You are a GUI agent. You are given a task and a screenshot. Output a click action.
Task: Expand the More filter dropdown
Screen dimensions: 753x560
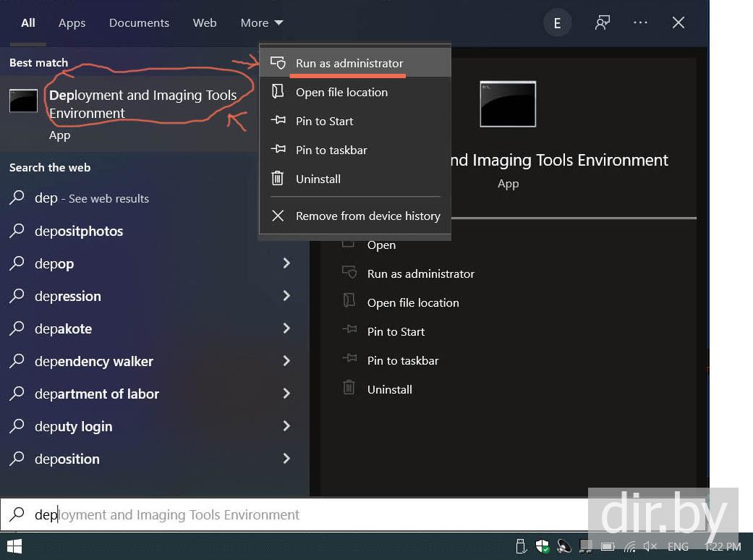261,23
